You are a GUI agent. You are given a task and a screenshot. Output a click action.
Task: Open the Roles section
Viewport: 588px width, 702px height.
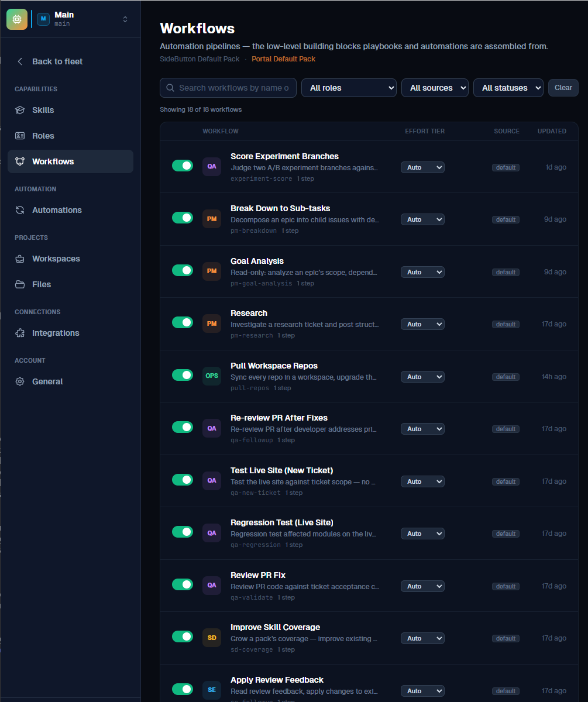pos(70,136)
